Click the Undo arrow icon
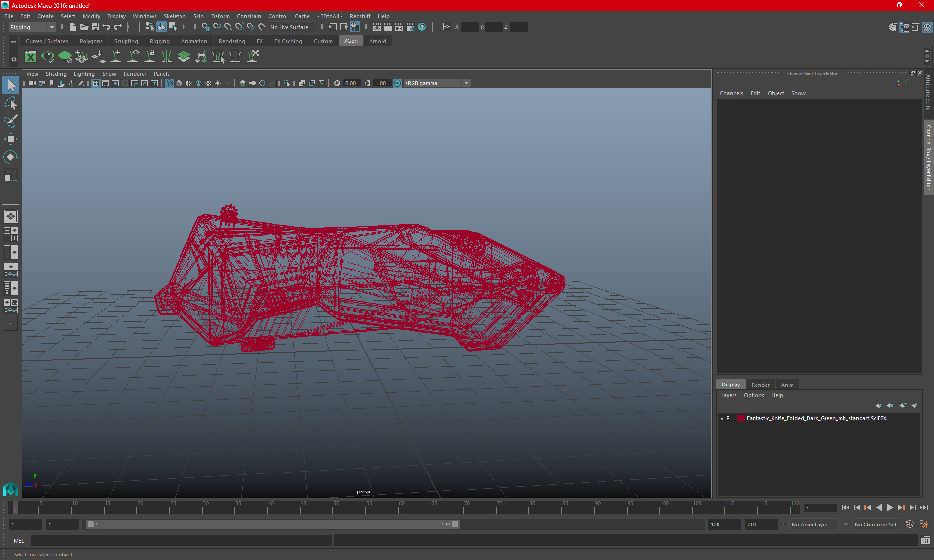This screenshot has height=560, width=934. tap(107, 27)
